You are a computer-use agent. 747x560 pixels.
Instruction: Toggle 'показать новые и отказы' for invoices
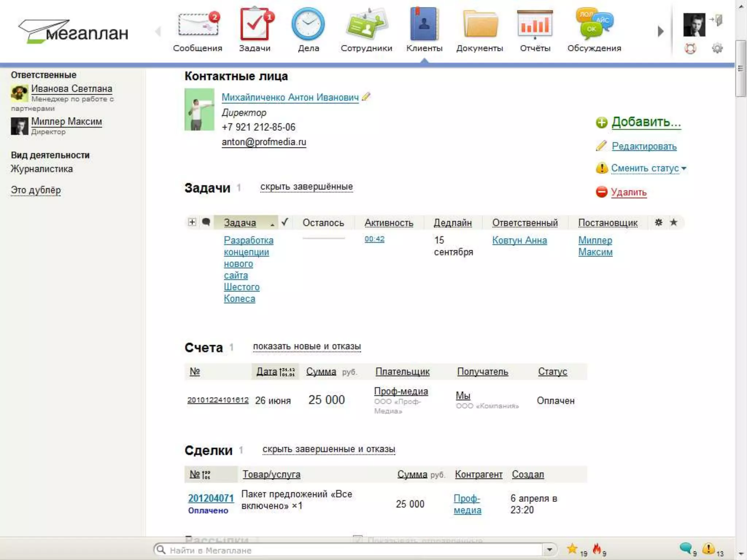click(307, 346)
